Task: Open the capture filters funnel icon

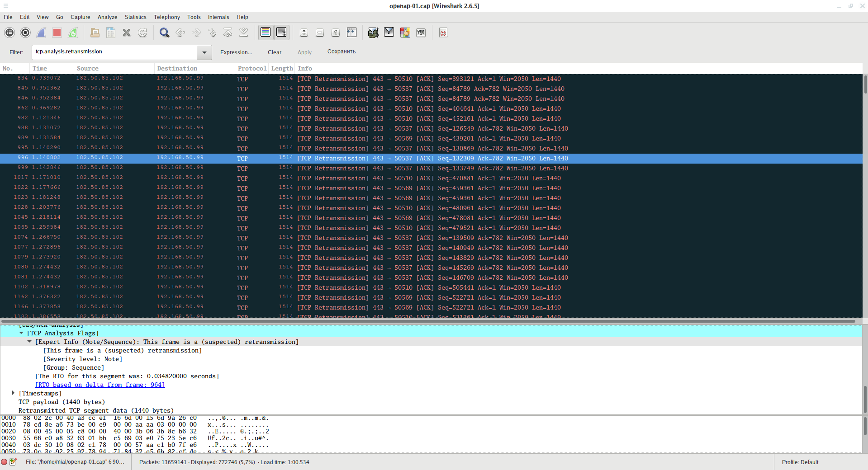Action: click(x=373, y=33)
